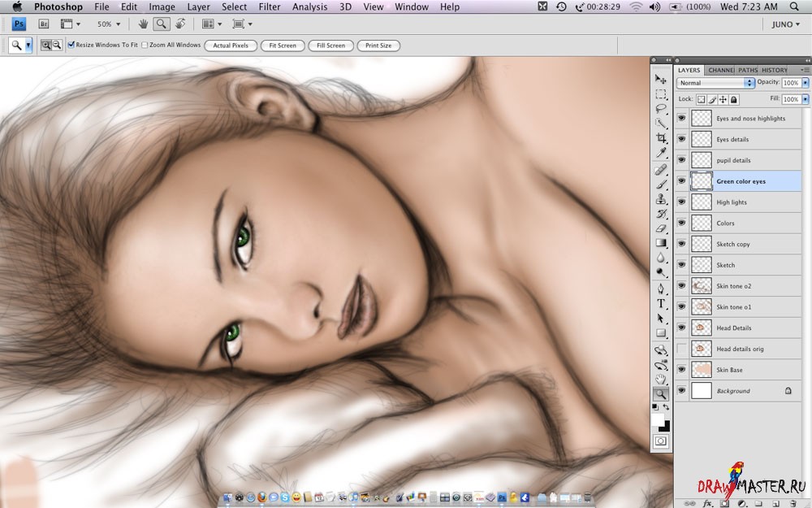Select Rotate View tool in application bar
This screenshot has width=812, height=508.
tap(180, 24)
